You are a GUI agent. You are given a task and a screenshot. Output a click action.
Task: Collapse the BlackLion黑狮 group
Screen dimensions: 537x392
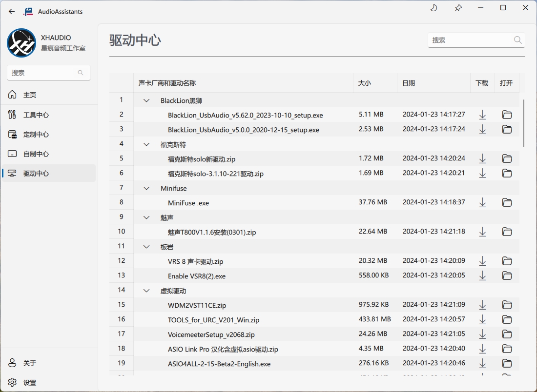pos(146,101)
